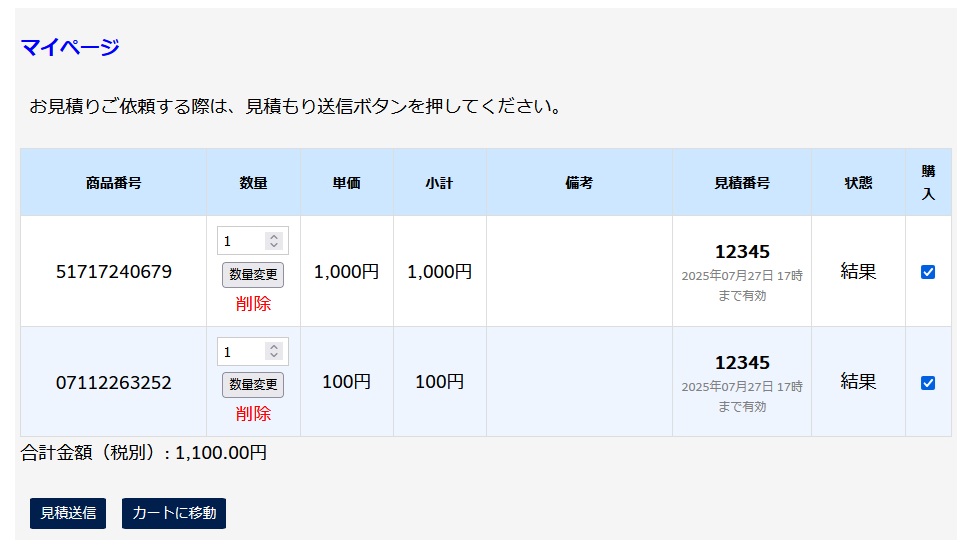966x551 pixels.
Task: Delete item 51717240679 via 削除 link
Action: 253,303
